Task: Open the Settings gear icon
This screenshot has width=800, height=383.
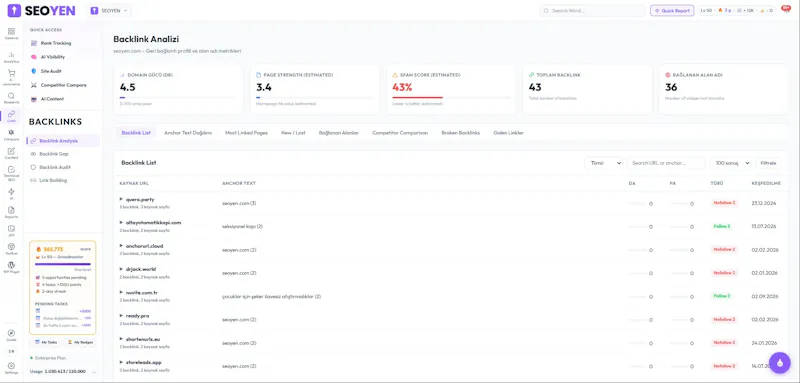Action: [x=11, y=368]
